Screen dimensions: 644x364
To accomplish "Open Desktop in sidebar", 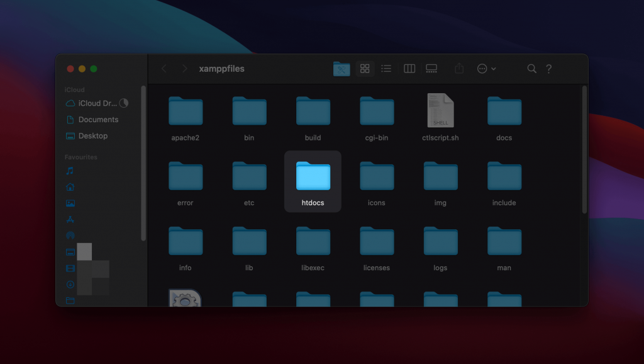I will (x=87, y=136).
